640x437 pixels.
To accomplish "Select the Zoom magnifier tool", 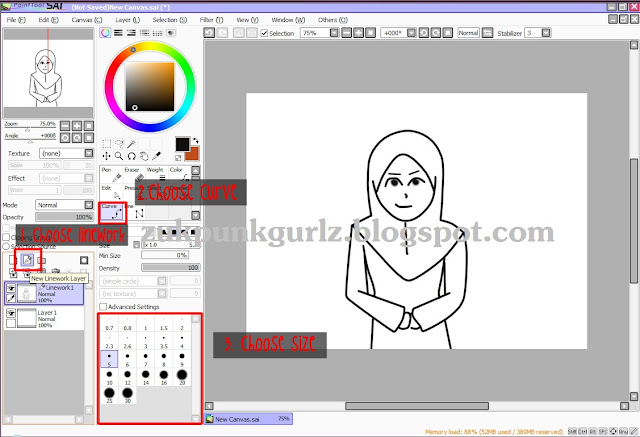I will [119, 156].
